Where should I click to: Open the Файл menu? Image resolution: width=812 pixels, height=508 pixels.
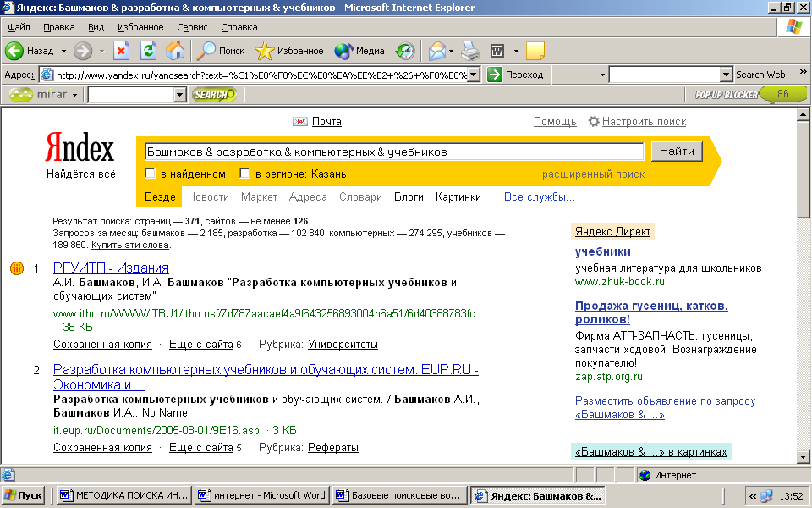pyautogui.click(x=19, y=27)
